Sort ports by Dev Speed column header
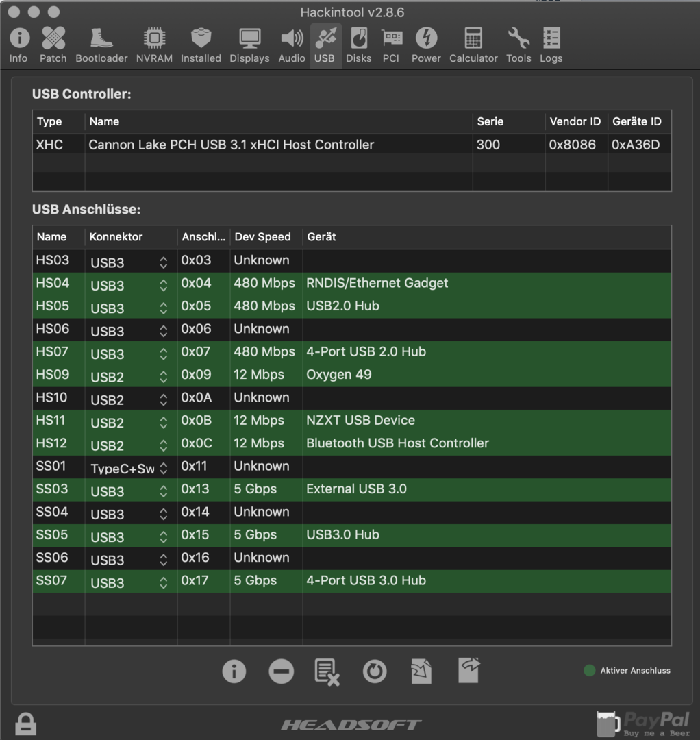Screen dimensions: 700x740 coord(262,237)
